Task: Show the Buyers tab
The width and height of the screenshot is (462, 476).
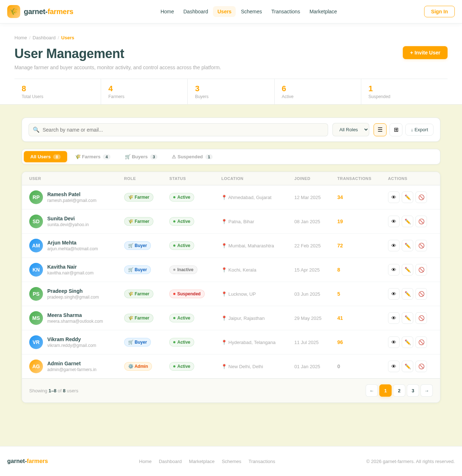Action: coord(141,157)
